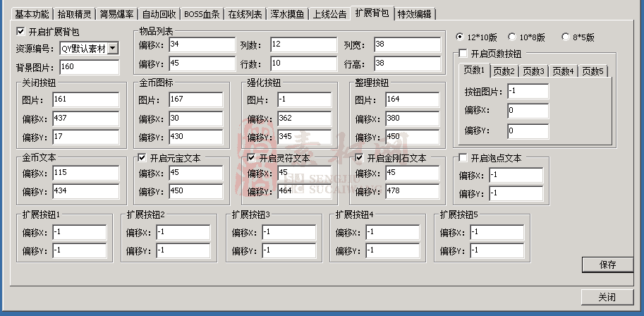
Task: Open the 资源编号 dropdown arrow
Action: tap(113, 49)
